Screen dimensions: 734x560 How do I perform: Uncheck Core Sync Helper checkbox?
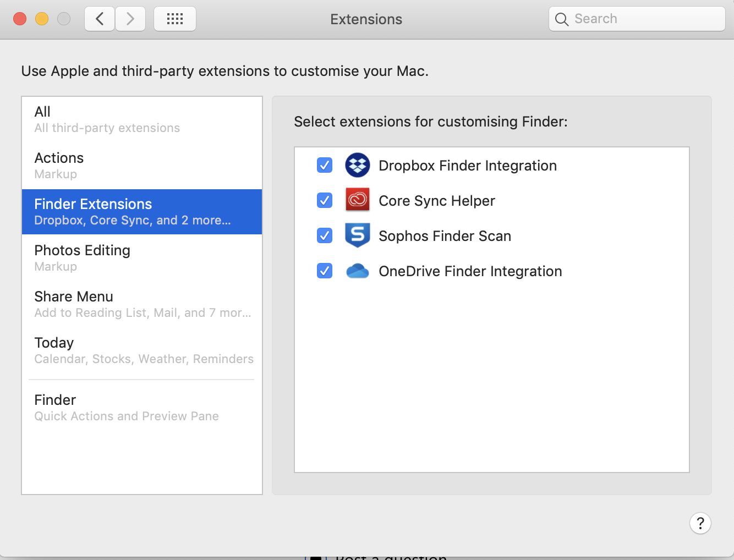[x=325, y=200]
